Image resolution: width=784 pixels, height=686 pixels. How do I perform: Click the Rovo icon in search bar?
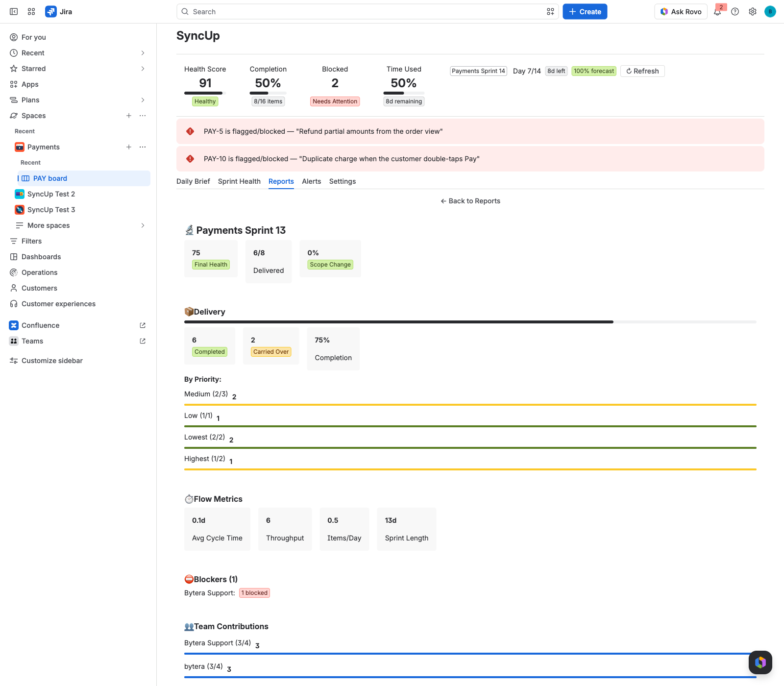coord(550,12)
